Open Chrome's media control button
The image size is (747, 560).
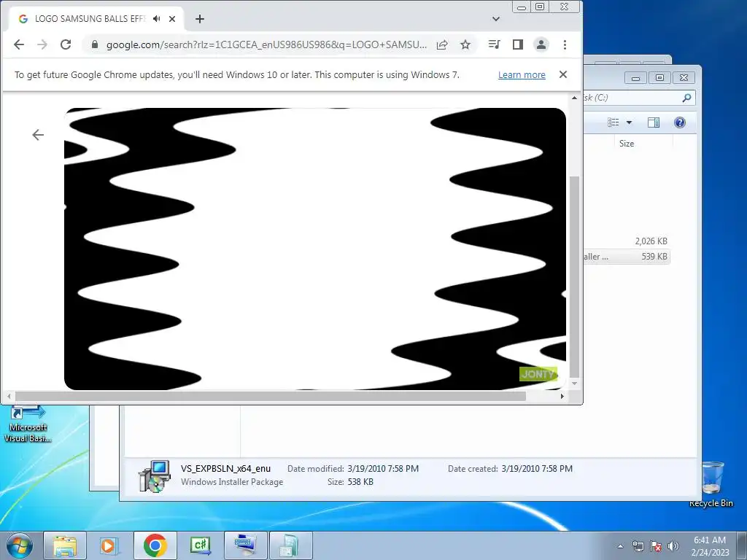(495, 44)
